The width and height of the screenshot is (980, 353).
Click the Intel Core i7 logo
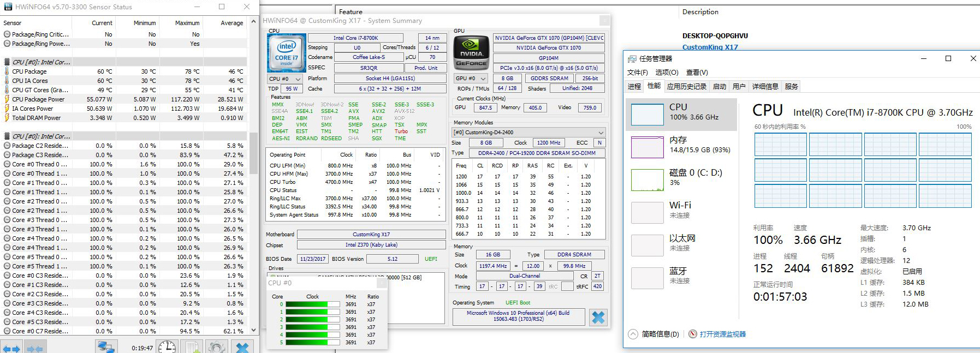286,53
